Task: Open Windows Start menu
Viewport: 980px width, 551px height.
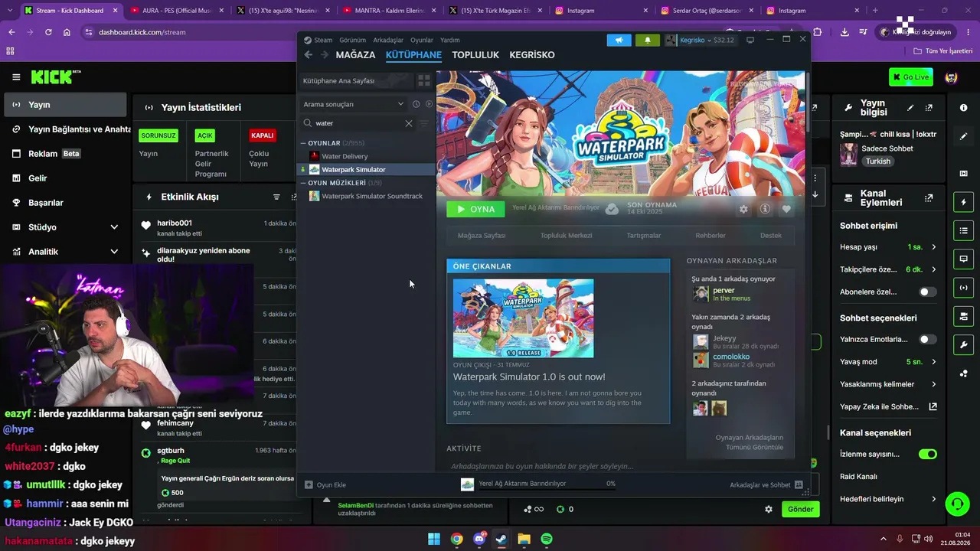Action: 434,539
